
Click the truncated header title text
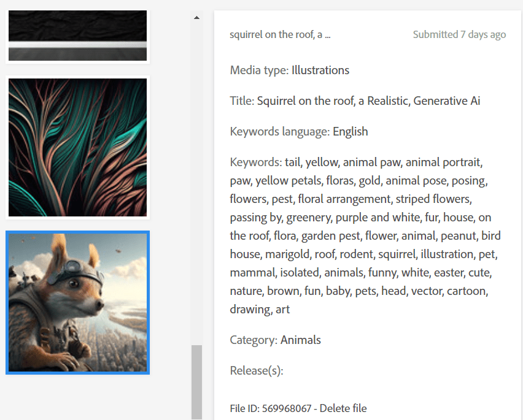point(280,35)
